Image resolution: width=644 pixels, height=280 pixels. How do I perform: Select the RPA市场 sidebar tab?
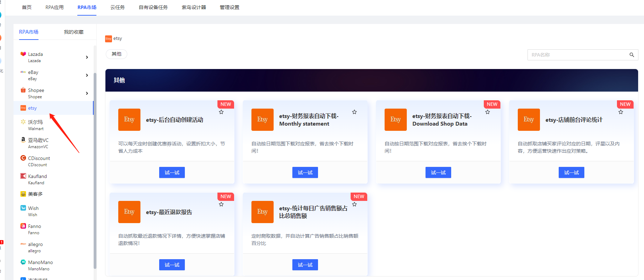coord(29,32)
